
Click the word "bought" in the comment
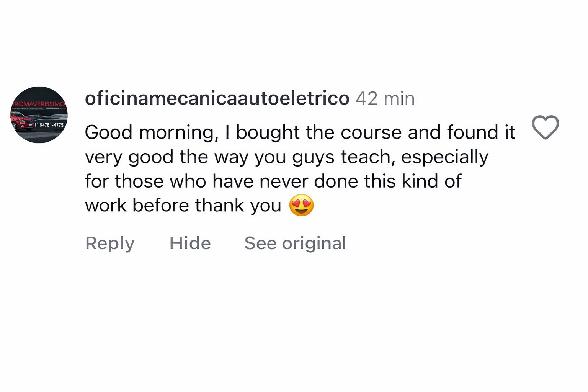point(267,132)
